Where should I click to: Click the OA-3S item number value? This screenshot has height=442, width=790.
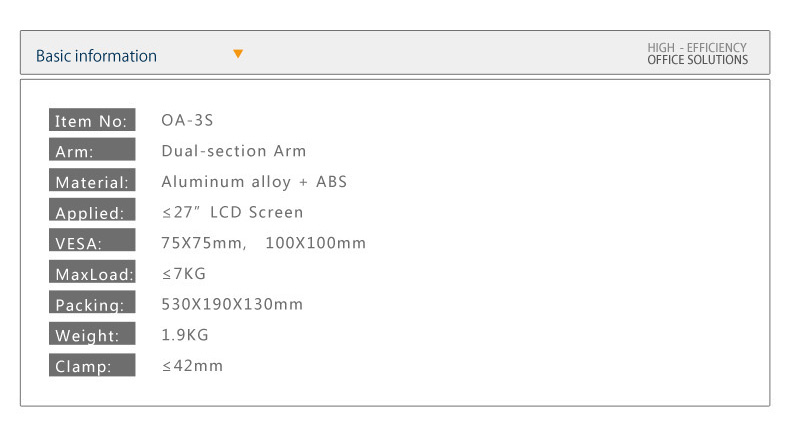tap(187, 120)
